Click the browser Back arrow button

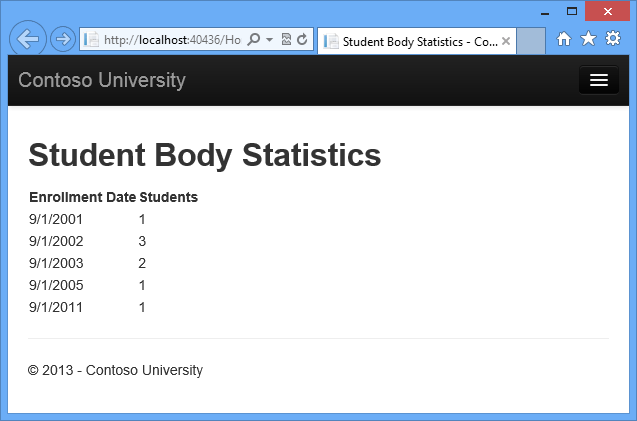coord(28,39)
